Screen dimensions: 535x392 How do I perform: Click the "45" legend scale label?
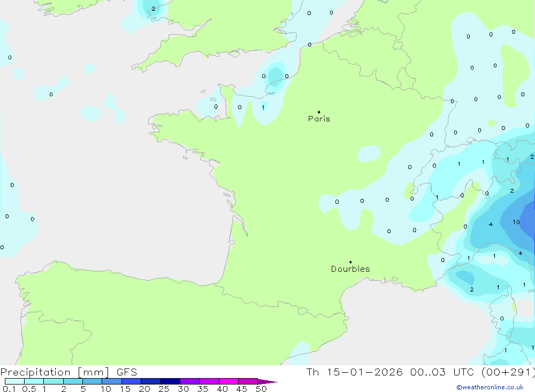pos(242,389)
